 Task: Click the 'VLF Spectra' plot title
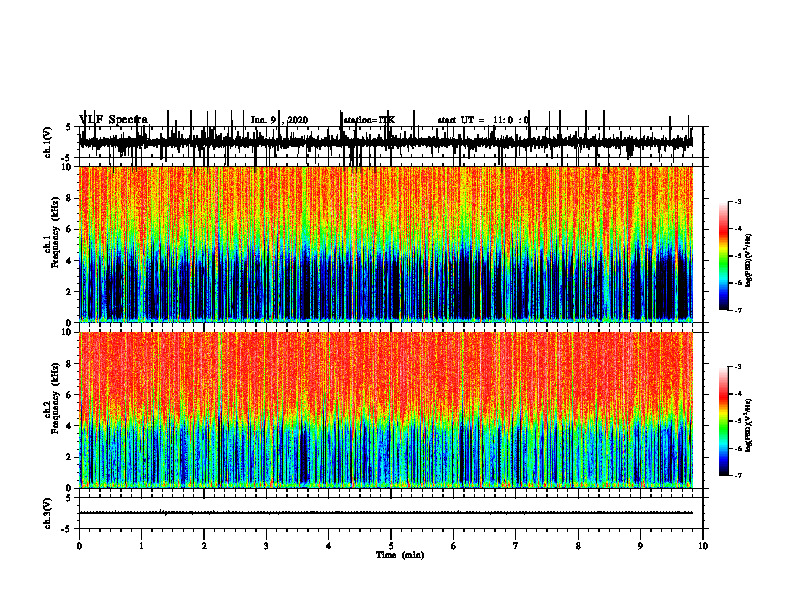pyautogui.click(x=114, y=120)
